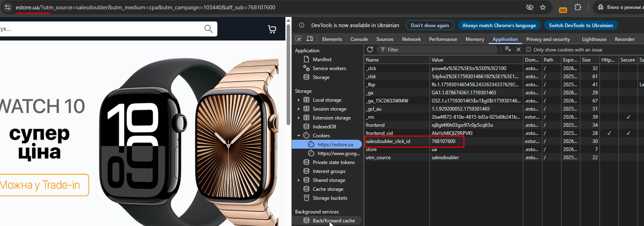Screen dimensions: 644x226
Task: Open the Lighthouse tab
Action: [x=594, y=39]
